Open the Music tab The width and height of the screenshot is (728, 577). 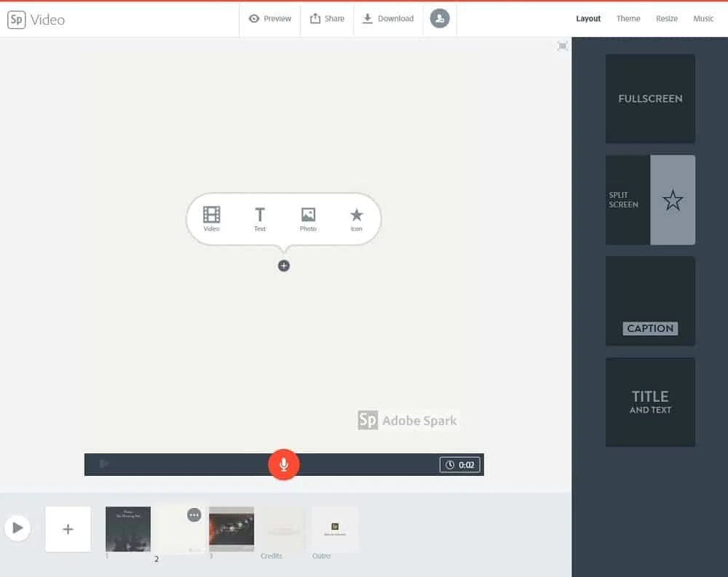click(x=703, y=19)
